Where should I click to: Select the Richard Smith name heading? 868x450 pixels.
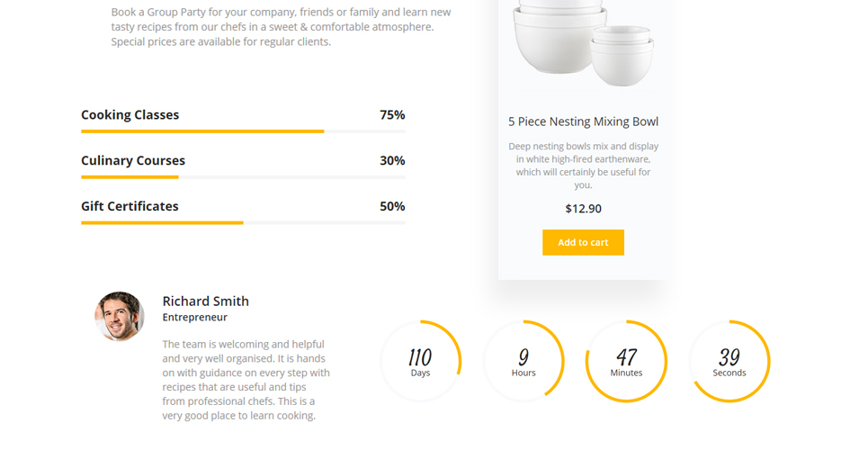click(x=205, y=301)
